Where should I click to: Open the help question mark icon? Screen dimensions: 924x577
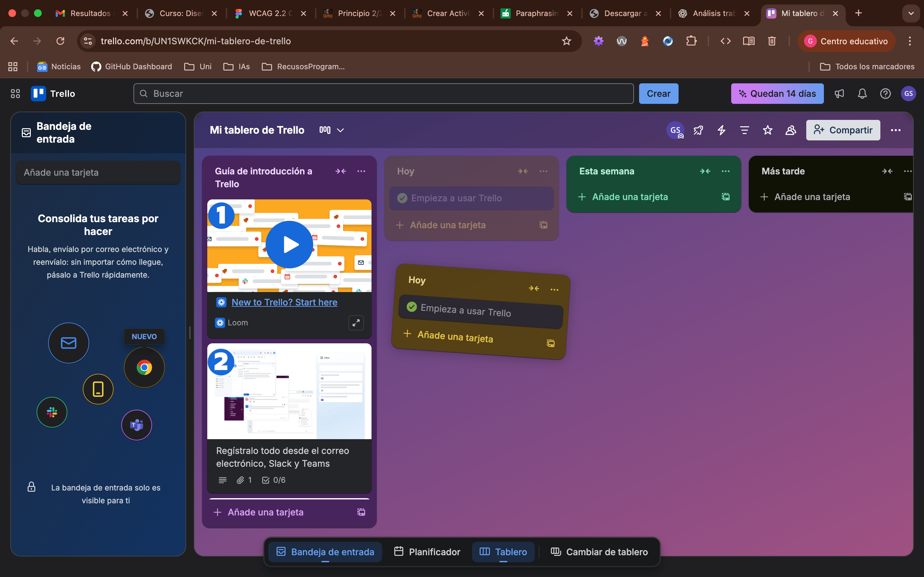[885, 94]
